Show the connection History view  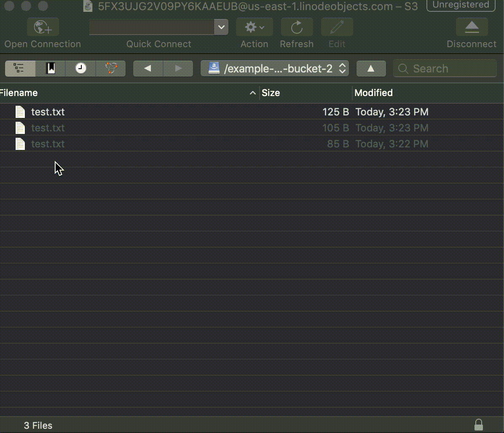(81, 68)
